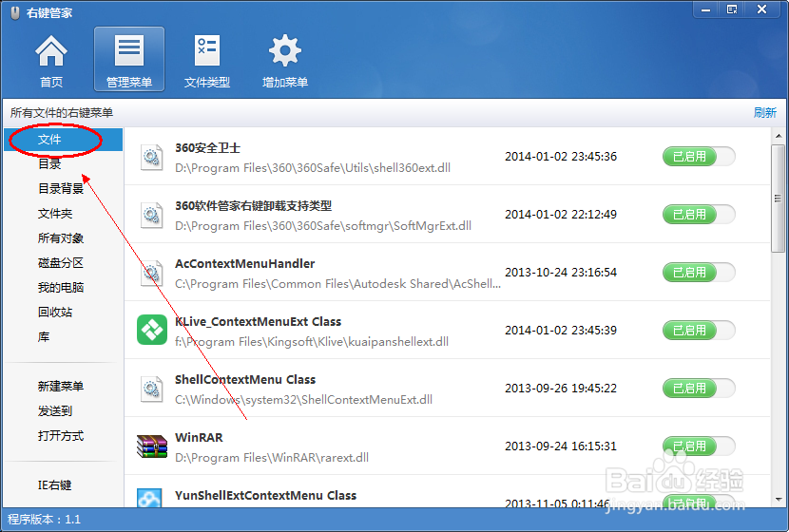The image size is (789, 532).
Task: Click the kuaipanshellext.dll path text
Action: (x=312, y=342)
